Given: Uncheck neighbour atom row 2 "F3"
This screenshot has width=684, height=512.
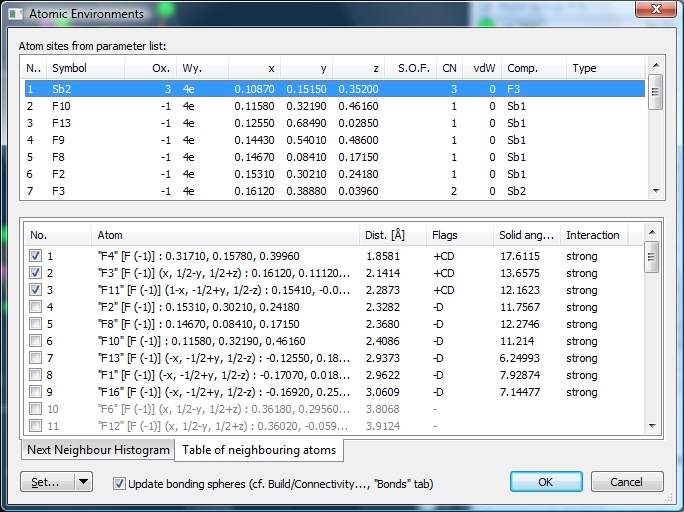Looking at the screenshot, I should pyautogui.click(x=36, y=273).
